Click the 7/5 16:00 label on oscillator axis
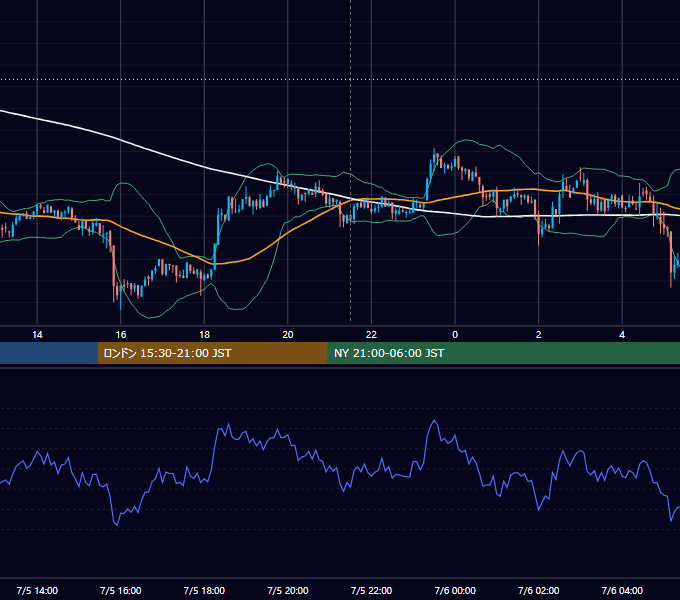Image resolution: width=680 pixels, height=600 pixels. [x=121, y=591]
